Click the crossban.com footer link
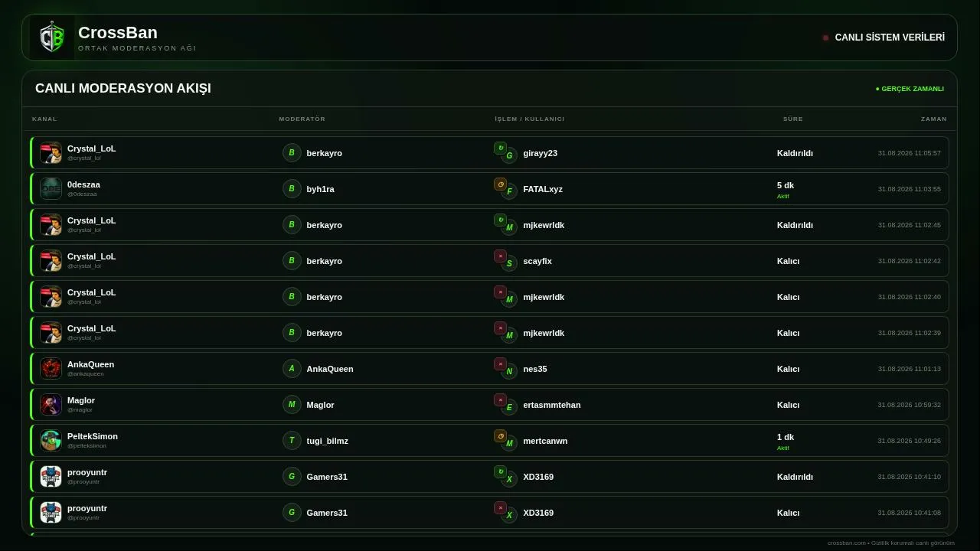 click(x=846, y=543)
